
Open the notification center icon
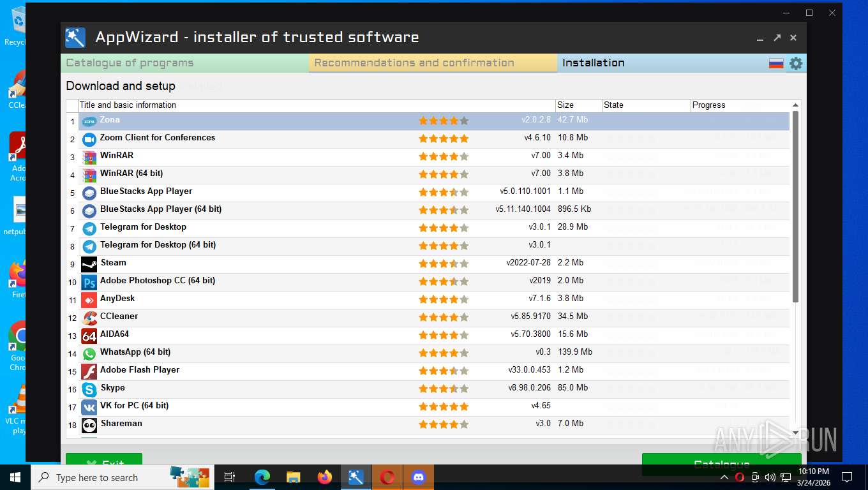tap(847, 477)
